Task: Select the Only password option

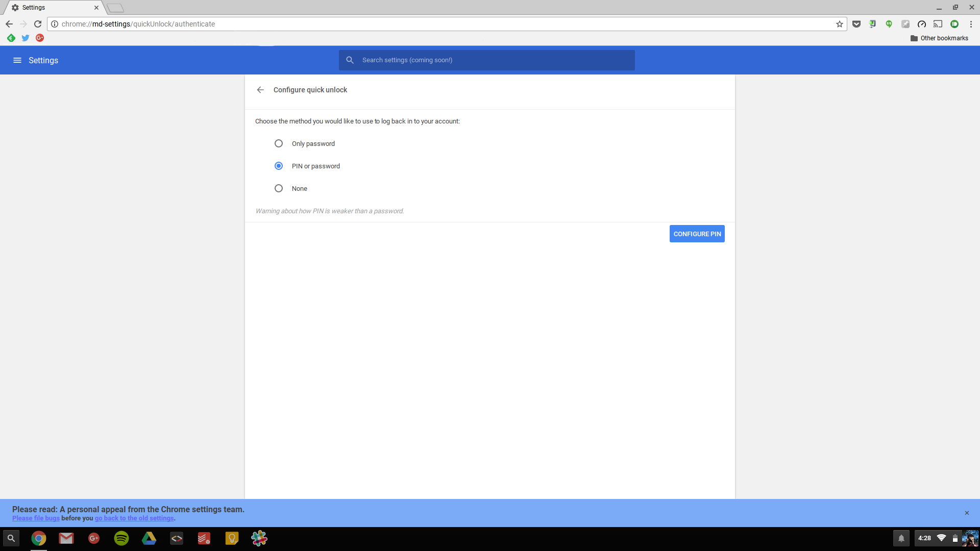Action: [279, 143]
